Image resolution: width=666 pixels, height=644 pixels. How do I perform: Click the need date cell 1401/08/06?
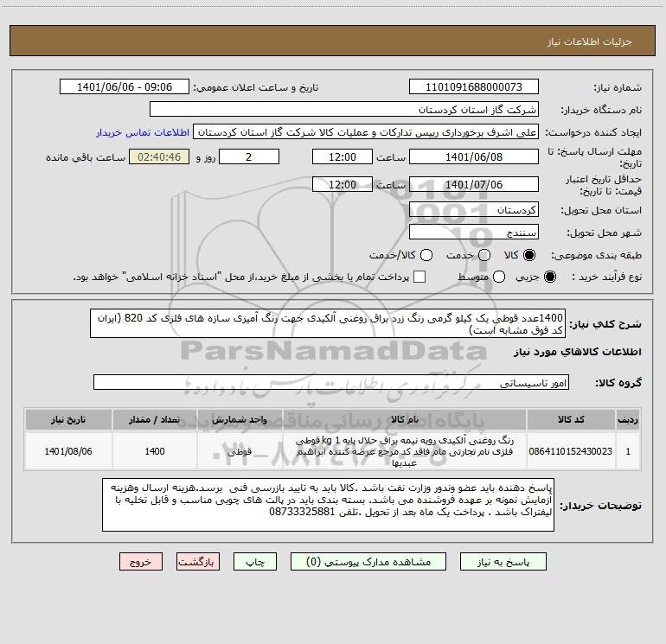(68, 451)
